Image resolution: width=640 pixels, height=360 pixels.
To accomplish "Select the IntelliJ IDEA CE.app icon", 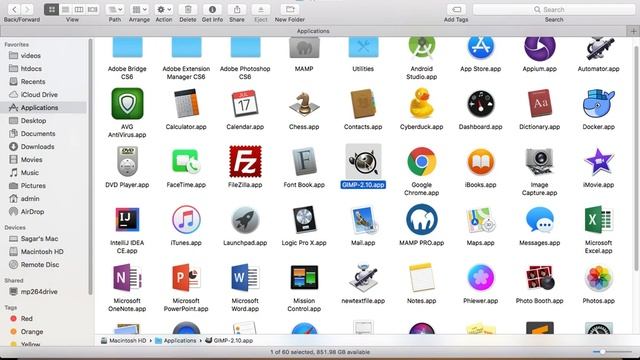I will [x=127, y=220].
